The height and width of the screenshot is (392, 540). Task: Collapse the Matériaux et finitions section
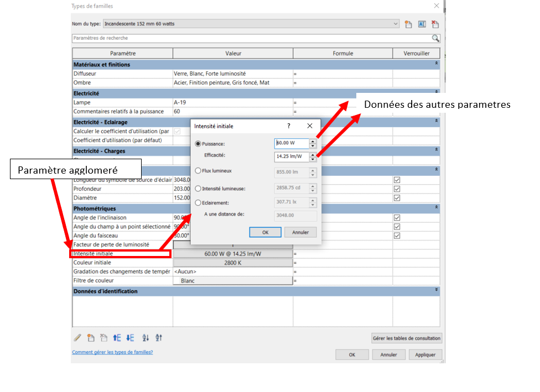(x=436, y=65)
